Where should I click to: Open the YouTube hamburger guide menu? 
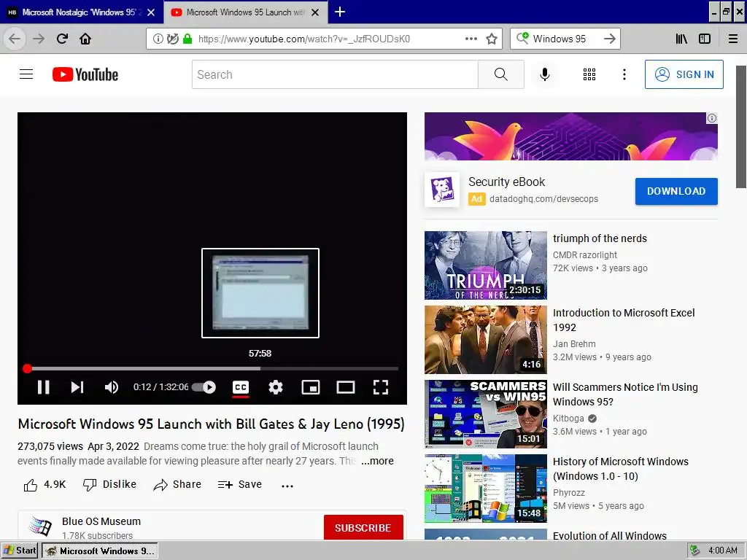tap(26, 74)
